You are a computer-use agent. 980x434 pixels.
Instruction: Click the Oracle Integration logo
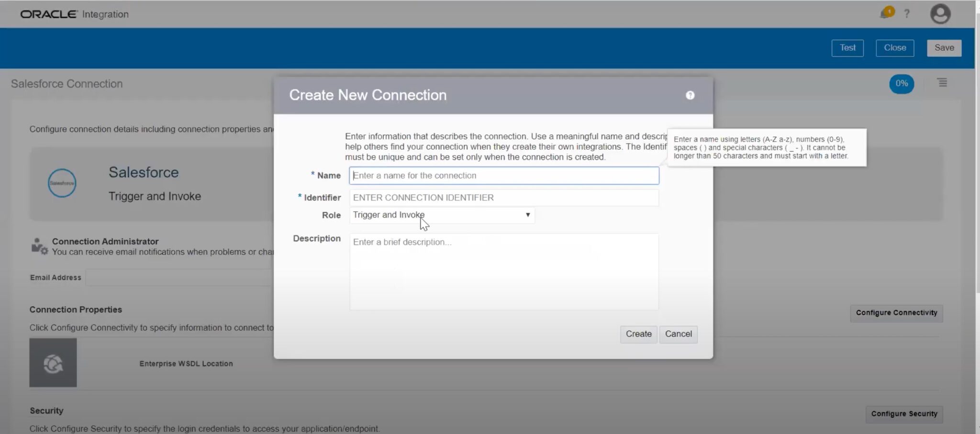(x=48, y=14)
